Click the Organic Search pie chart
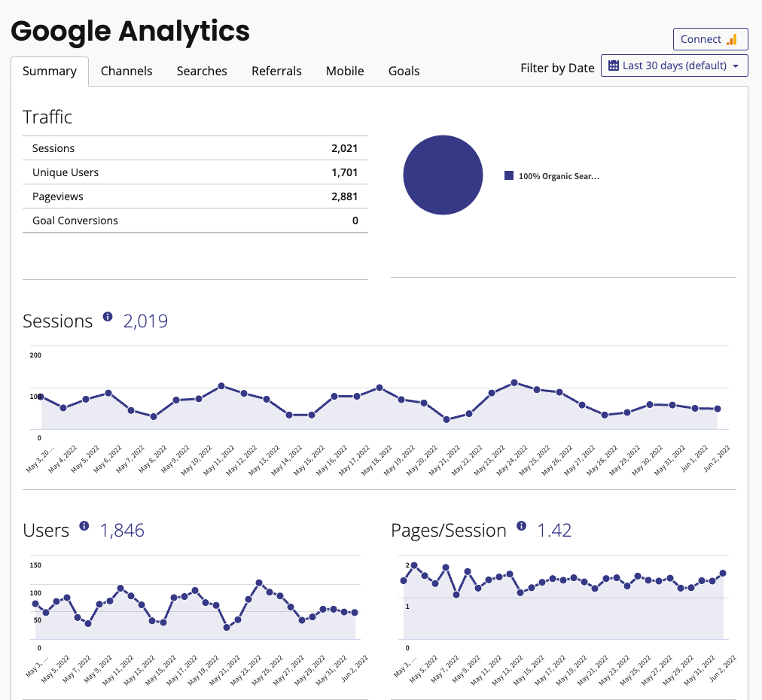Viewport: 762px width, 700px height. coord(443,175)
